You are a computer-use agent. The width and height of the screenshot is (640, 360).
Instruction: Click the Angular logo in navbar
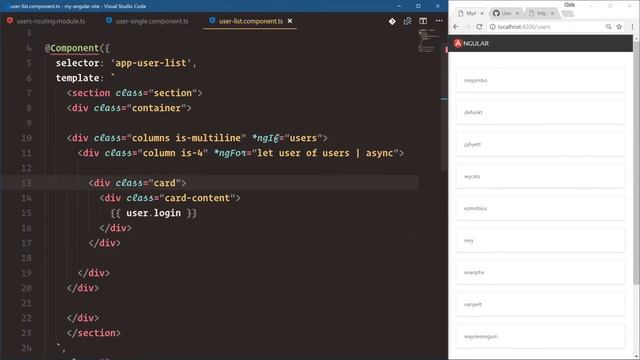pos(471,43)
